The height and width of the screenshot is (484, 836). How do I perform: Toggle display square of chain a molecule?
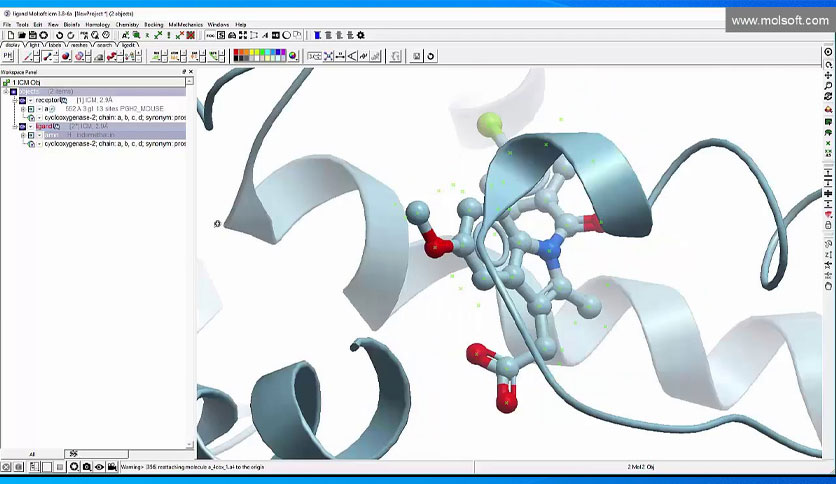[x=31, y=109]
